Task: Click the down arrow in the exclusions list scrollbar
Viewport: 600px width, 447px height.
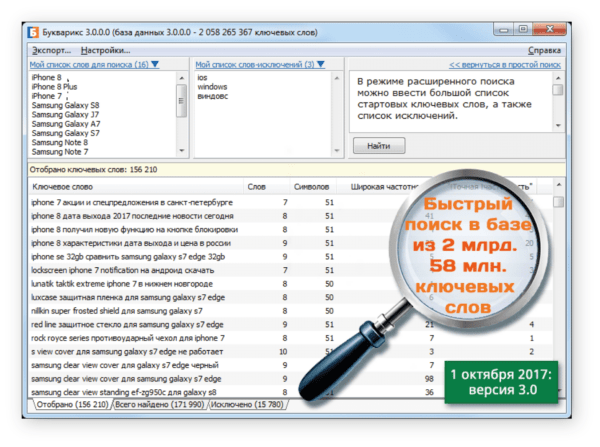Action: pyautogui.click(x=337, y=150)
